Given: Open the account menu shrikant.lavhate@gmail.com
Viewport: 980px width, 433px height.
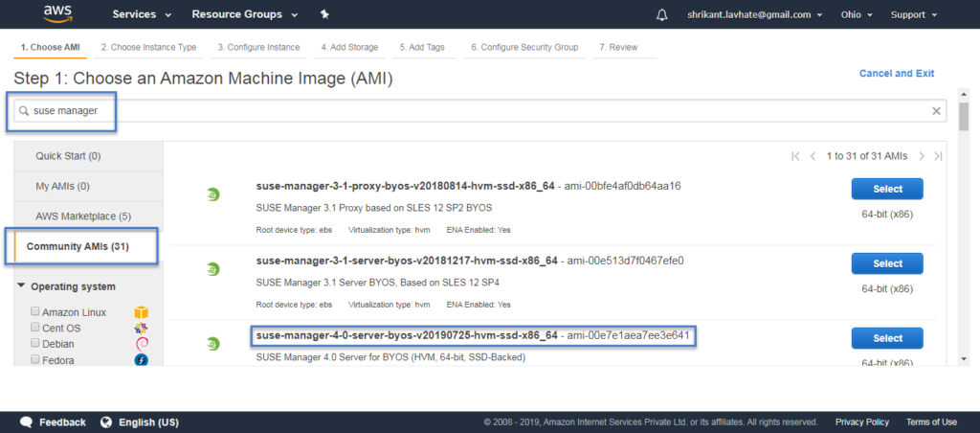Looking at the screenshot, I should 754,15.
